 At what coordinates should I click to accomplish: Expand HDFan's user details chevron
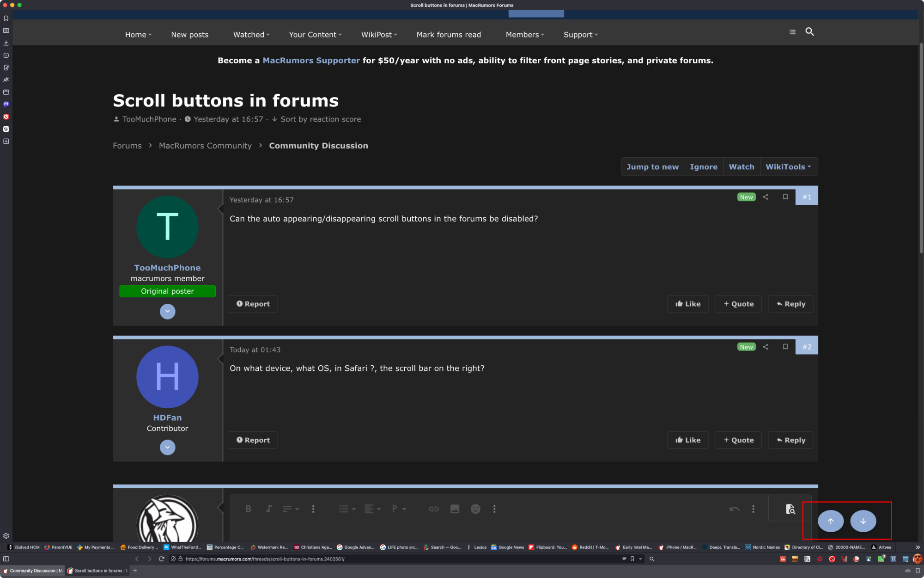[167, 448]
